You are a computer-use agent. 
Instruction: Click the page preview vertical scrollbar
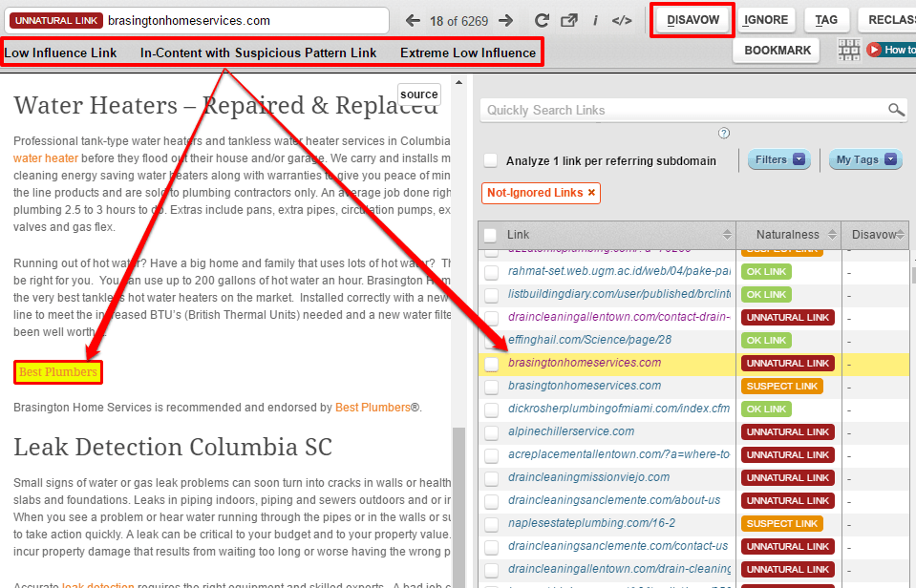(459, 508)
